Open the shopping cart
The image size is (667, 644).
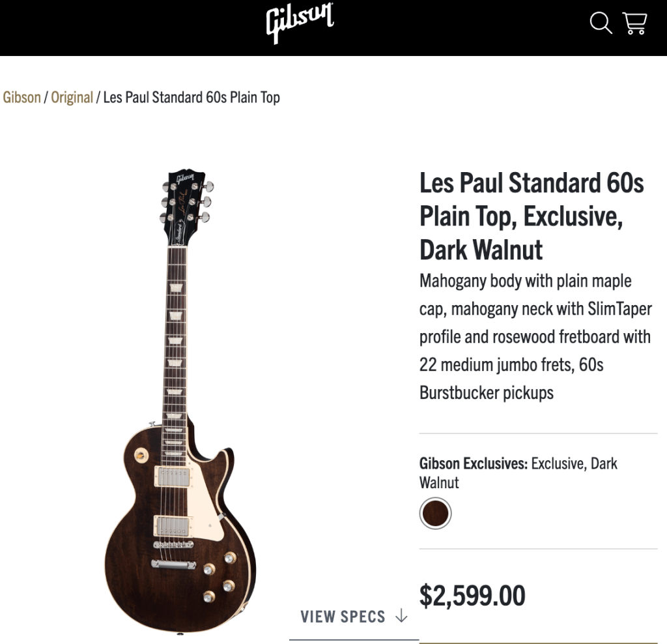coord(634,23)
